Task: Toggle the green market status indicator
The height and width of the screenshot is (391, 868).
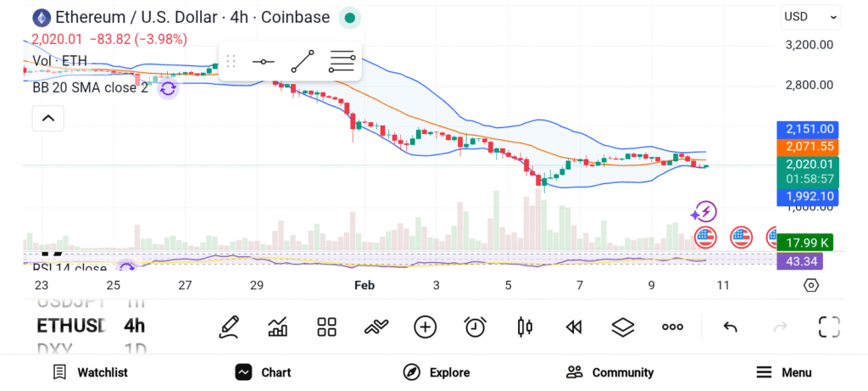Action: 349,17
